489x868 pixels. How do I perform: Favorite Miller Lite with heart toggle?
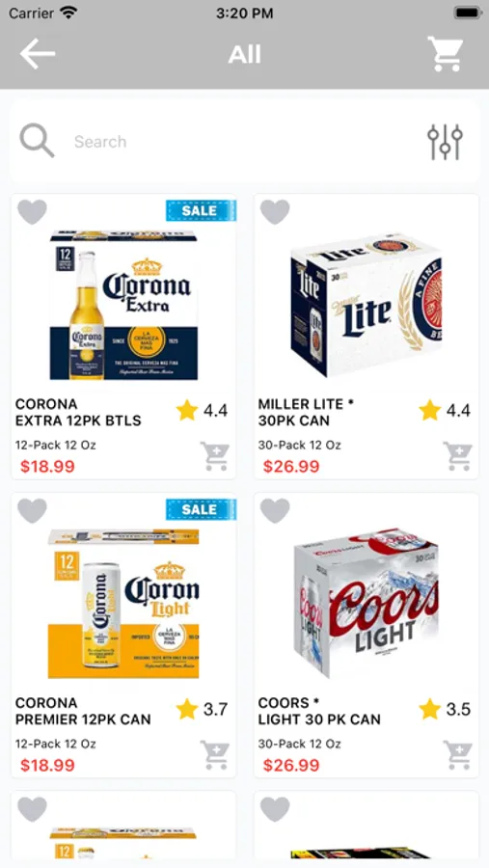coord(275,212)
